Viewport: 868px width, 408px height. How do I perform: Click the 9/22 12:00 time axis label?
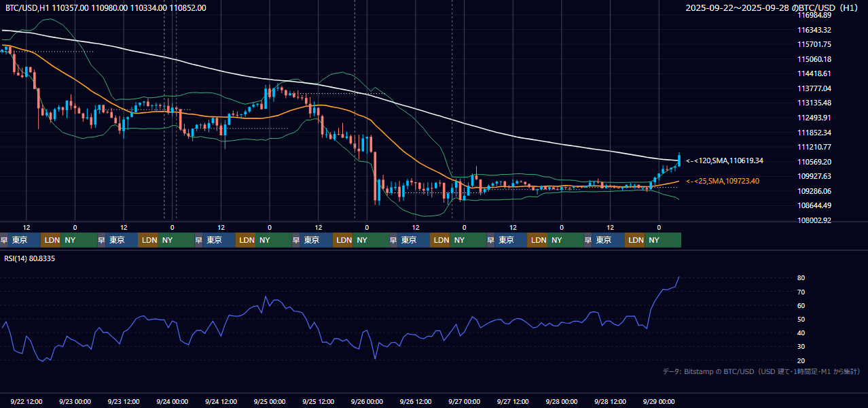26,402
